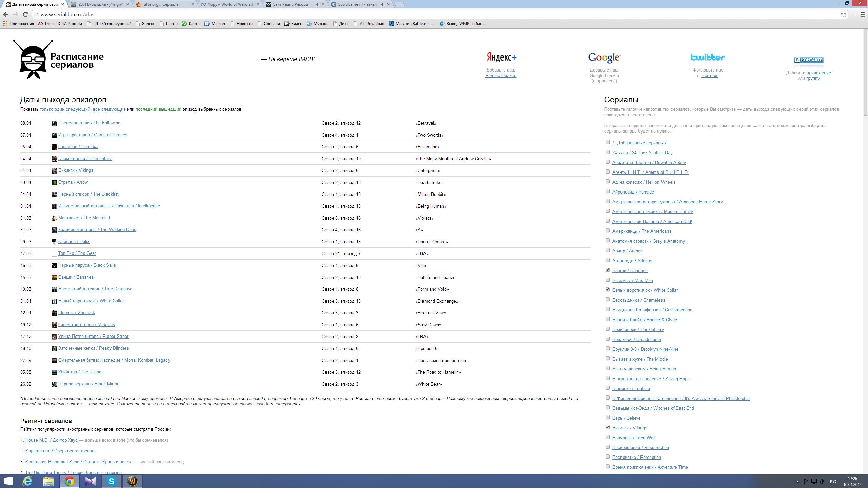
Task: Expand the hidden bookmarks overflow chevron
Action: 853,14
